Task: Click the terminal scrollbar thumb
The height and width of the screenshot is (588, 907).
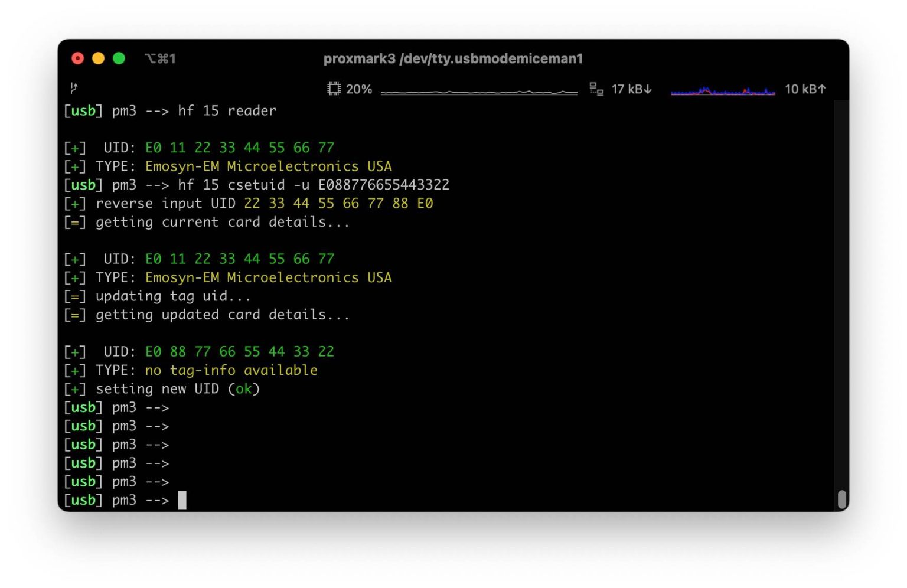Action: tap(842, 499)
